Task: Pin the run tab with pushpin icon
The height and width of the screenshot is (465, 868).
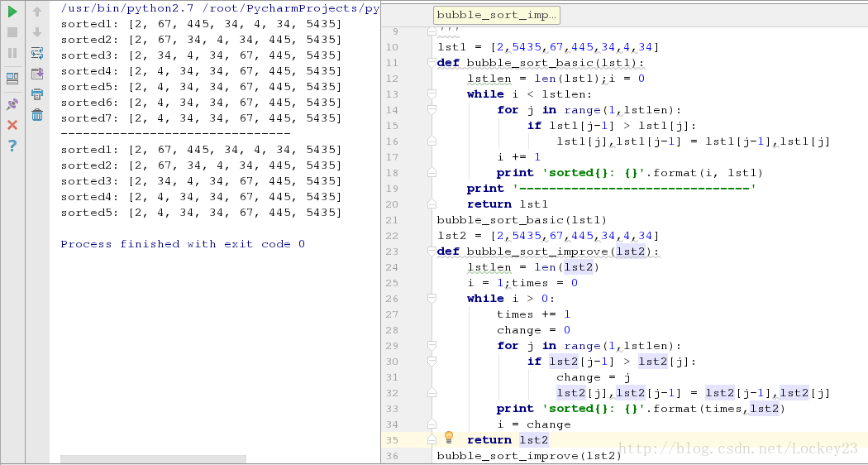Action: coord(12,104)
